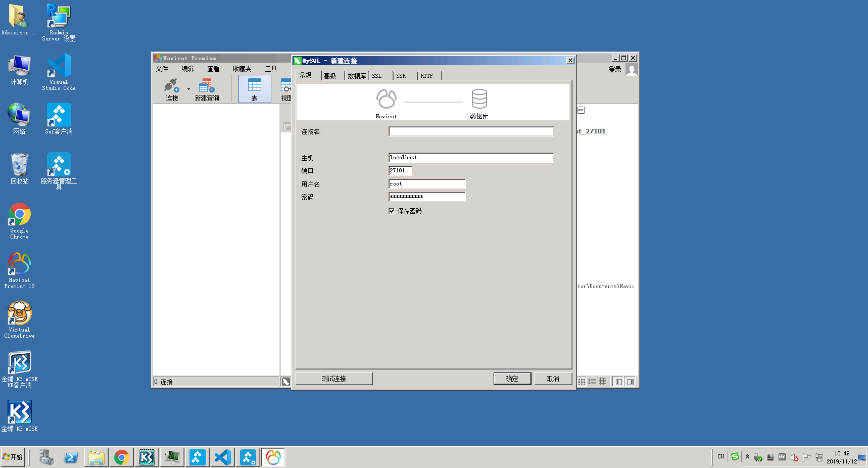The height and width of the screenshot is (468, 868).
Task: Open the 编辑 menu
Action: coord(187,69)
